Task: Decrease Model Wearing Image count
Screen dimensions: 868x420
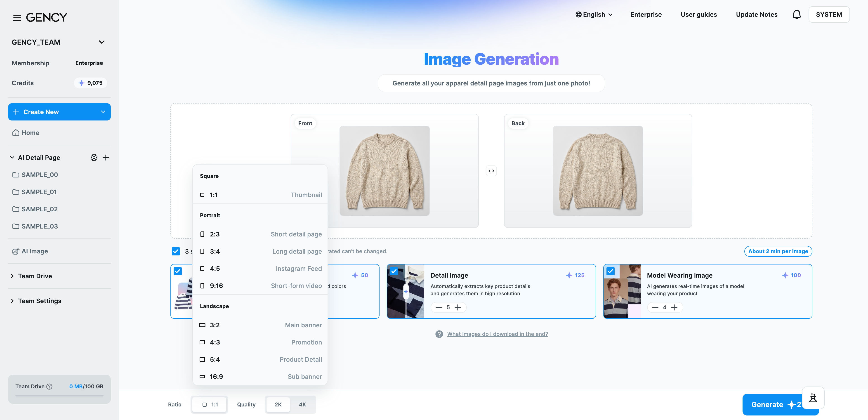Action: [655, 307]
